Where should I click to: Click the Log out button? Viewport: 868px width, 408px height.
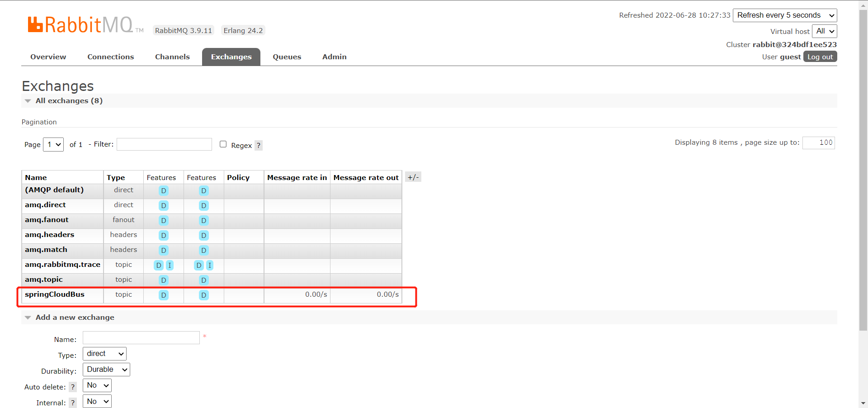pos(820,57)
